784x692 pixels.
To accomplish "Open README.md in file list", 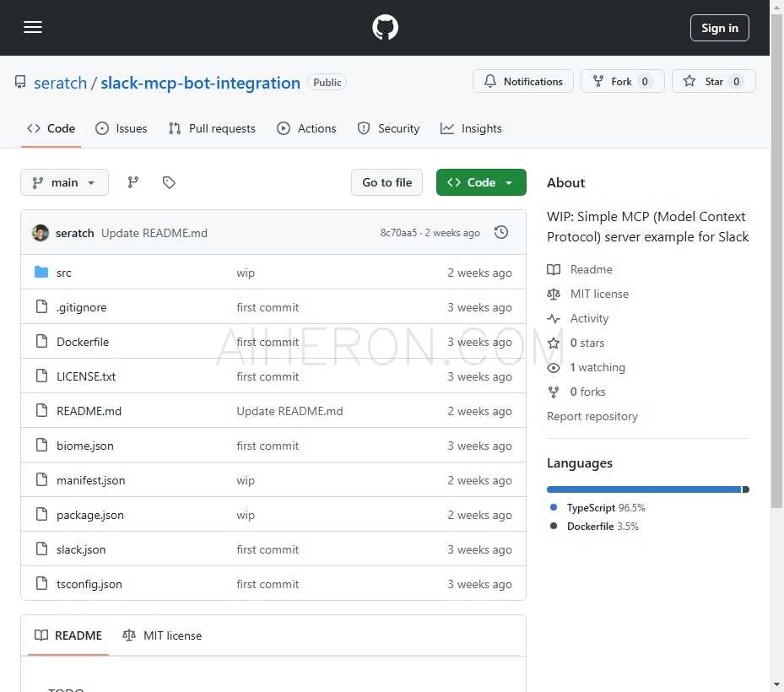I will click(89, 411).
